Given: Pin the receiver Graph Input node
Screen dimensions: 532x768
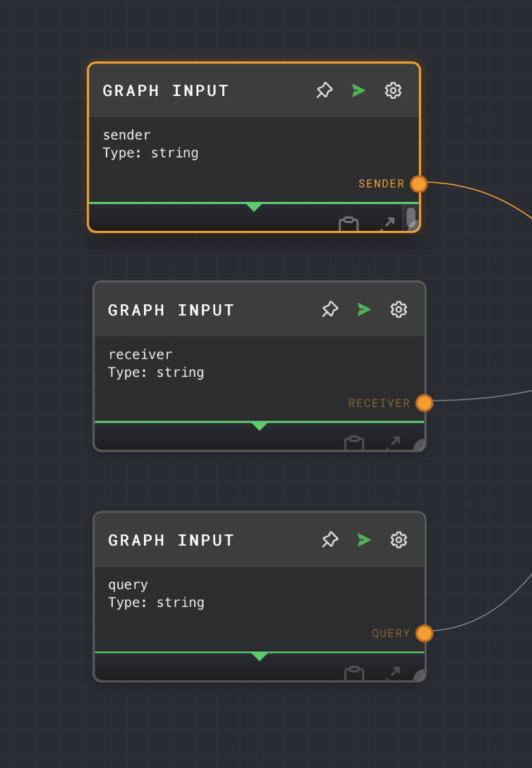Looking at the screenshot, I should click(330, 310).
